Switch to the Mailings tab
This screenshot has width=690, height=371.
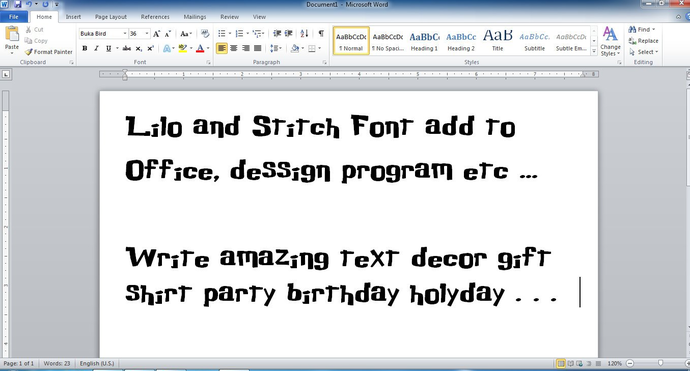tap(195, 17)
